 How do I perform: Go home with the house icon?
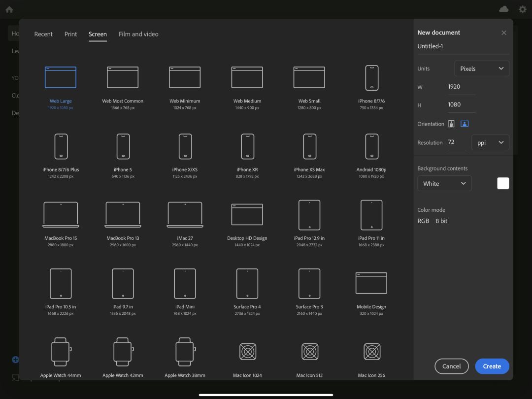[9, 9]
